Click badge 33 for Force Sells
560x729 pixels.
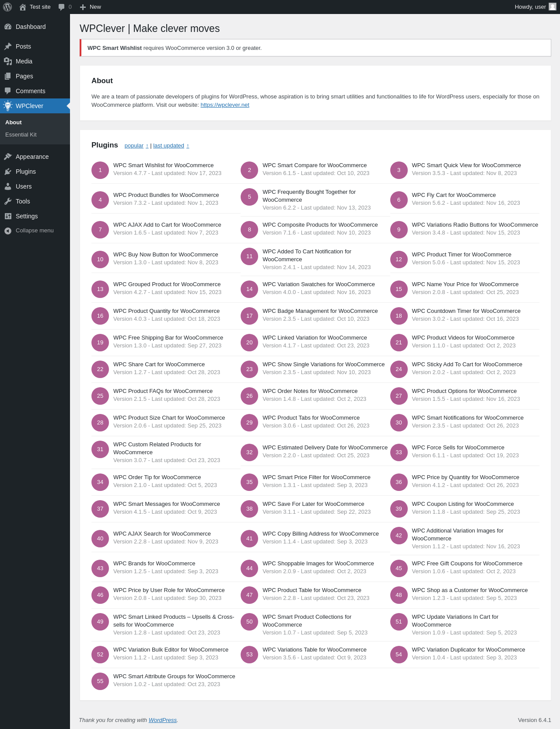click(x=399, y=452)
